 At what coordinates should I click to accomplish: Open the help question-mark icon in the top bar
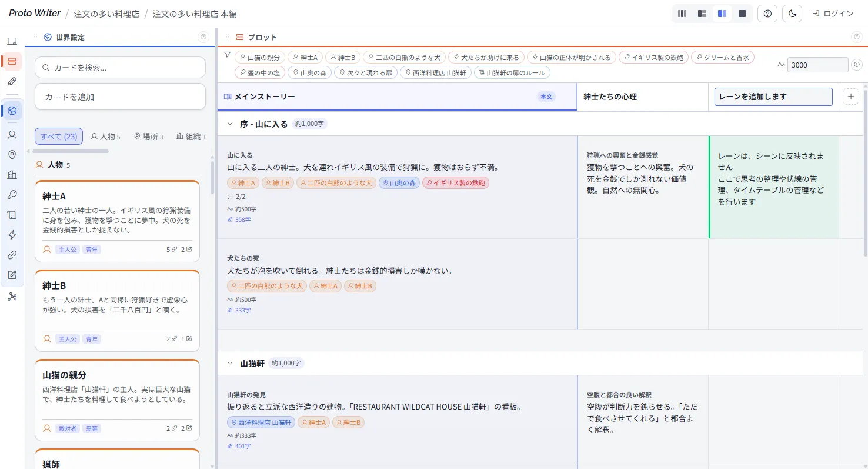tap(767, 13)
